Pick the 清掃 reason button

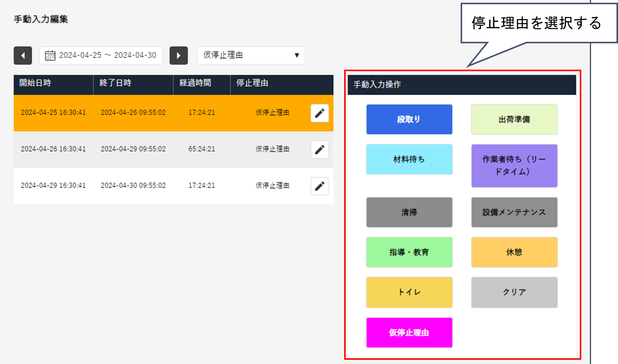tap(409, 212)
